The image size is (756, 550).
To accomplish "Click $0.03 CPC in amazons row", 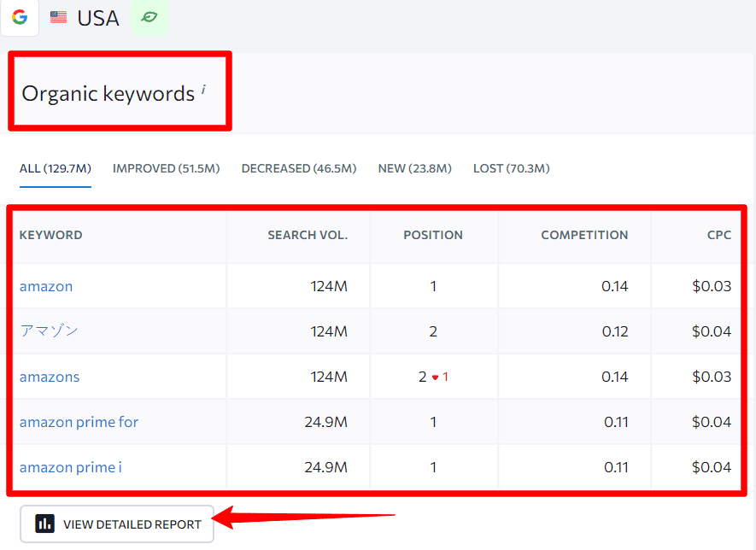I will (712, 377).
